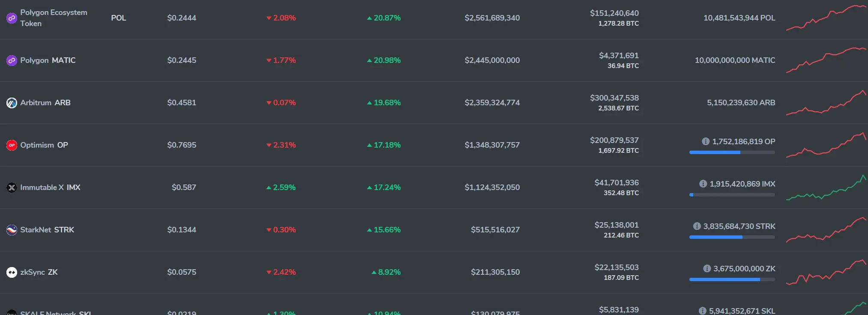Viewport: 868px width, 315px height.
Task: Click zkSync market cap $211,305,150
Action: coord(495,272)
